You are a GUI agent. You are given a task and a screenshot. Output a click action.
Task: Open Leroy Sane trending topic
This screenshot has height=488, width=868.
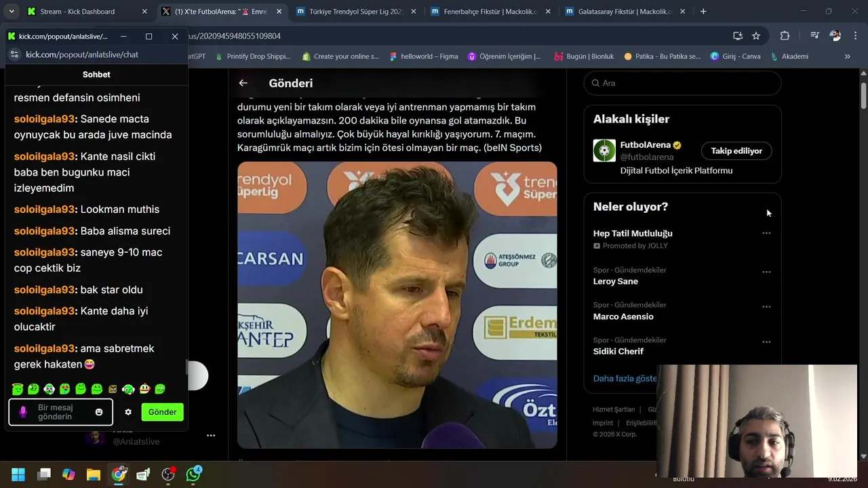(x=615, y=281)
